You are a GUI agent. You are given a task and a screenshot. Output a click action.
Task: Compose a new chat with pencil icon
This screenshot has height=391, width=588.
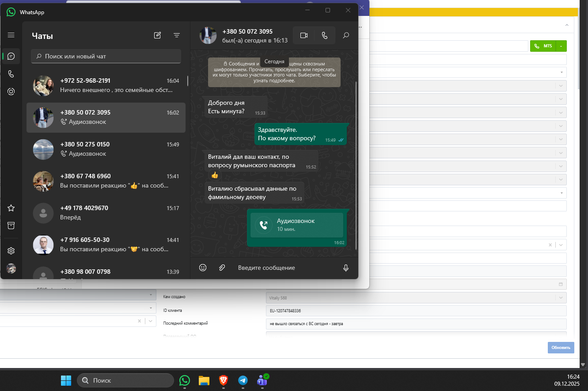tap(157, 35)
